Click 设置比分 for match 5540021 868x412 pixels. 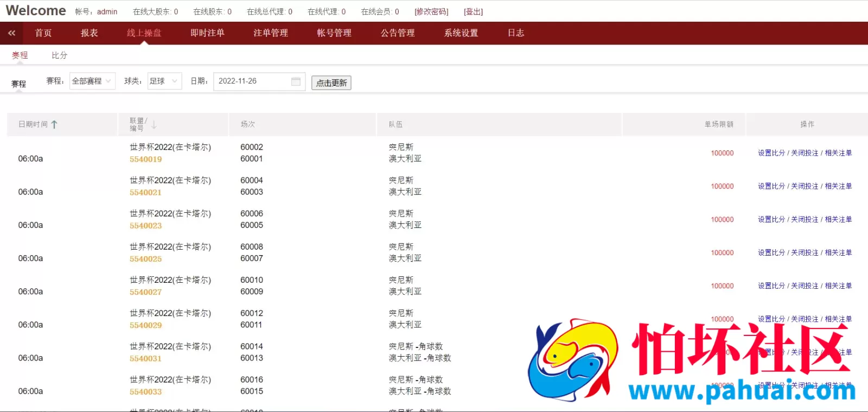[771, 186]
